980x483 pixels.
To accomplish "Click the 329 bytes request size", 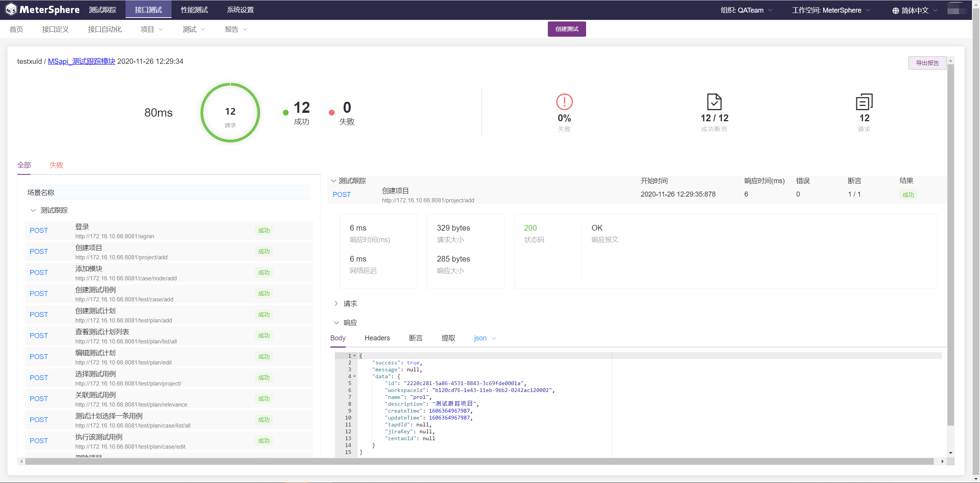I will 453,228.
